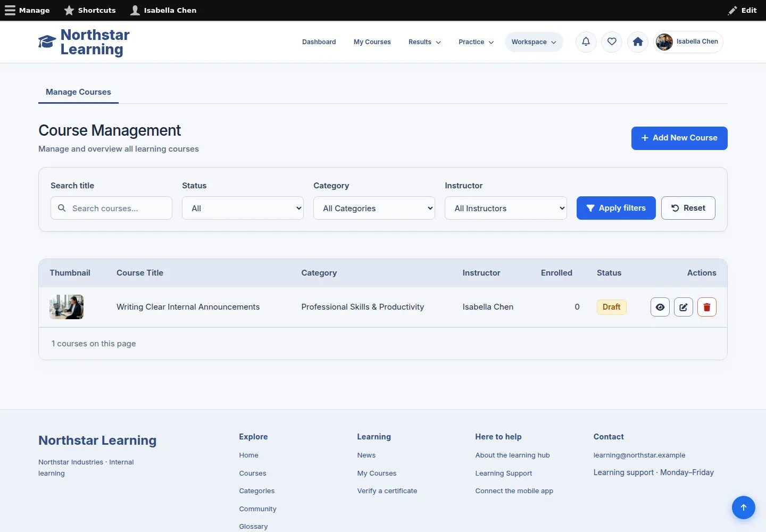766x532 pixels.
Task: View the Writing Clear Internal Announcements course
Action: [660, 307]
